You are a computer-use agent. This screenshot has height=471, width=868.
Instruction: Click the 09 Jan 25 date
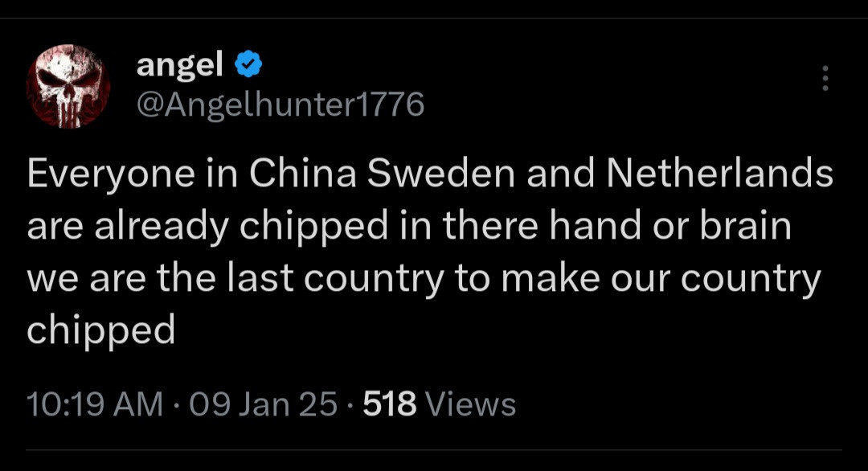pyautogui.click(x=262, y=403)
